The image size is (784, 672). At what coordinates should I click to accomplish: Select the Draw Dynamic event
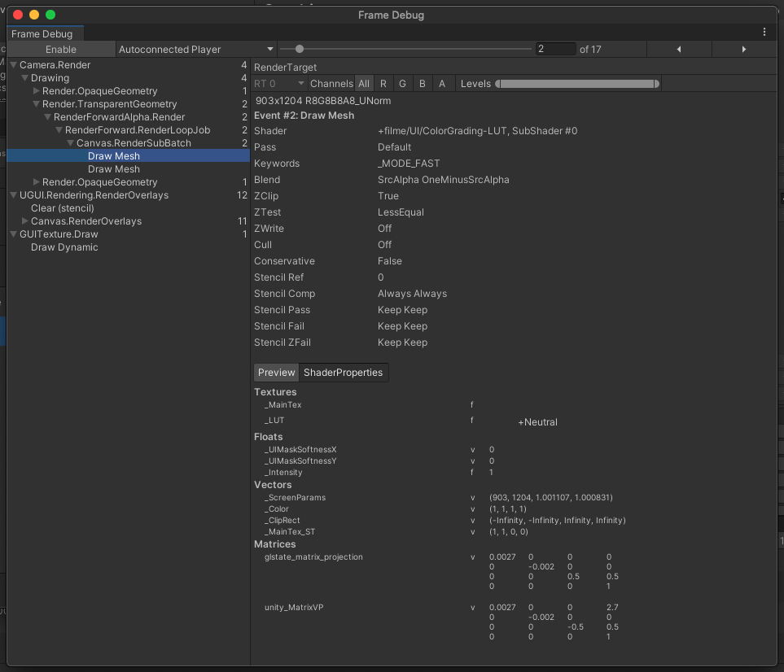[x=64, y=247]
